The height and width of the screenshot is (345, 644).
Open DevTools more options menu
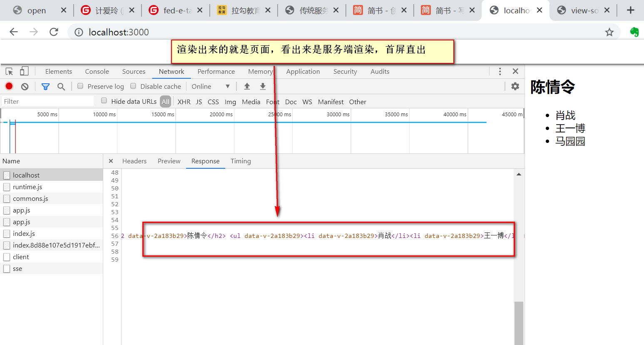click(x=500, y=71)
